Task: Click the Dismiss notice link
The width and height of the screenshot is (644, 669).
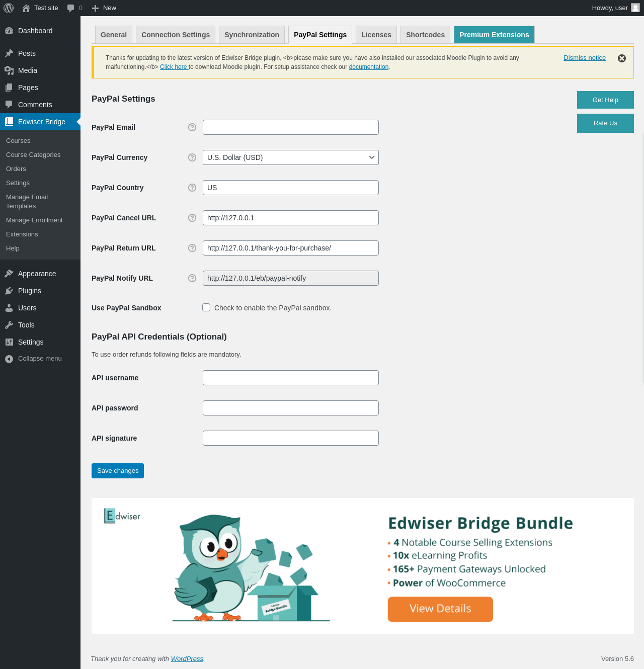Action: coord(585,58)
